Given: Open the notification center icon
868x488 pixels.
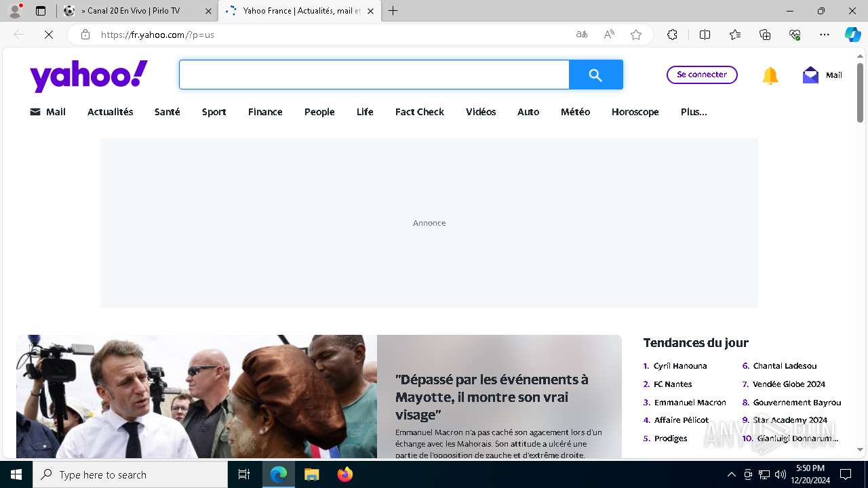Looking at the screenshot, I should click(846, 474).
